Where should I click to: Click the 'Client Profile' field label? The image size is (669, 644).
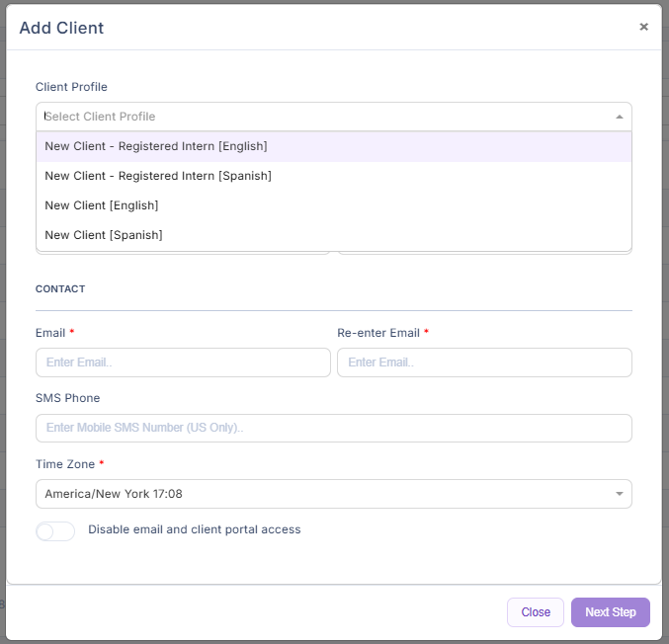coord(71,87)
